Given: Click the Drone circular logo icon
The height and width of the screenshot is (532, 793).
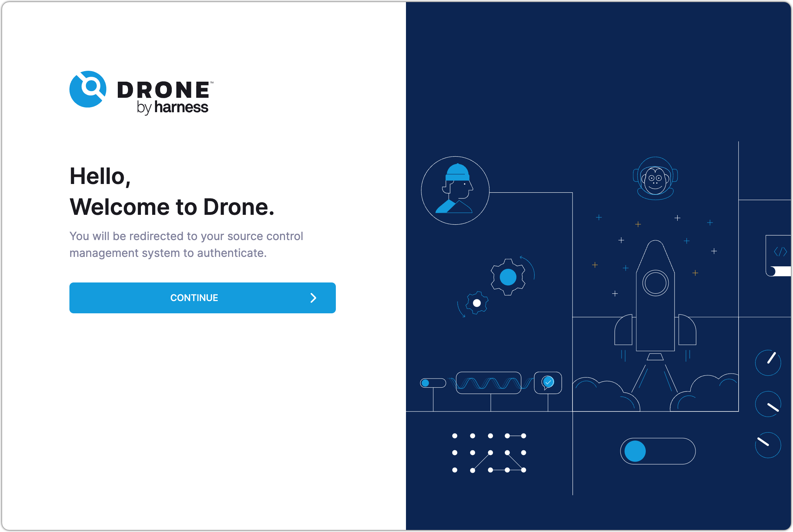Looking at the screenshot, I should [x=88, y=89].
